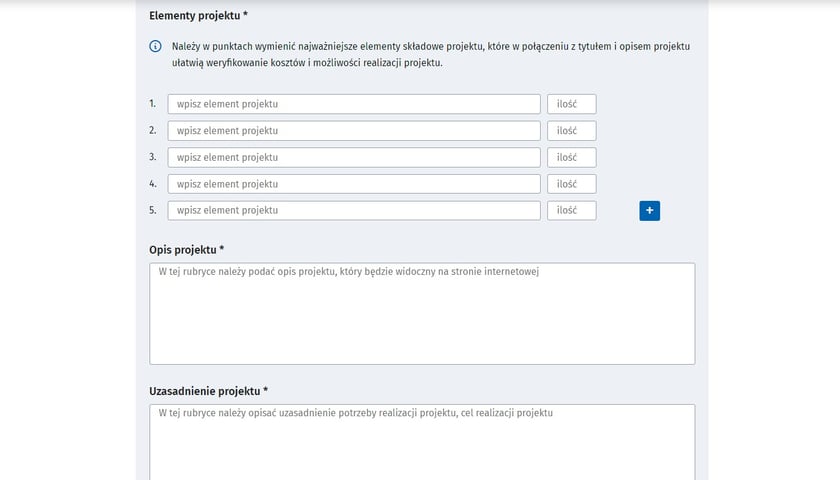Click the blue info icon beside the instructions

(x=155, y=46)
